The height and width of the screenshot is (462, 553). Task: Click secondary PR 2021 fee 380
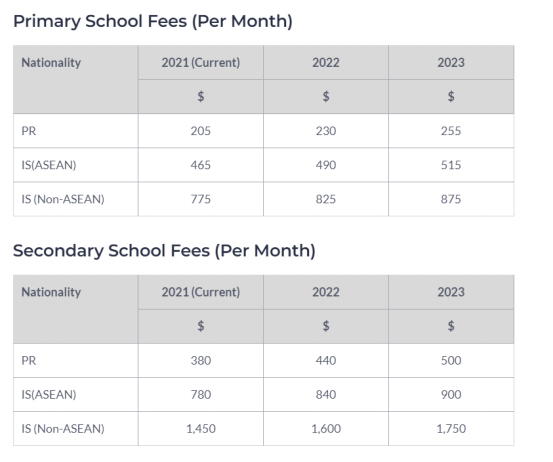click(201, 360)
